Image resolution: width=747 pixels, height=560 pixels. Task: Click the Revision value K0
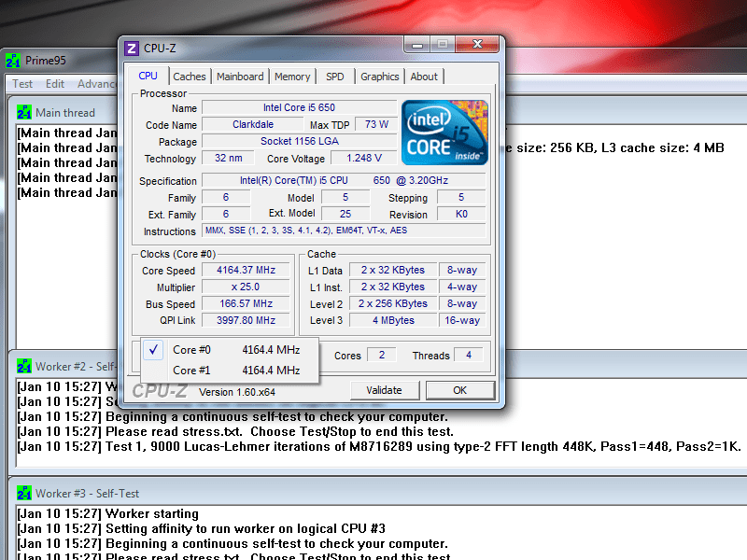pyautogui.click(x=461, y=215)
